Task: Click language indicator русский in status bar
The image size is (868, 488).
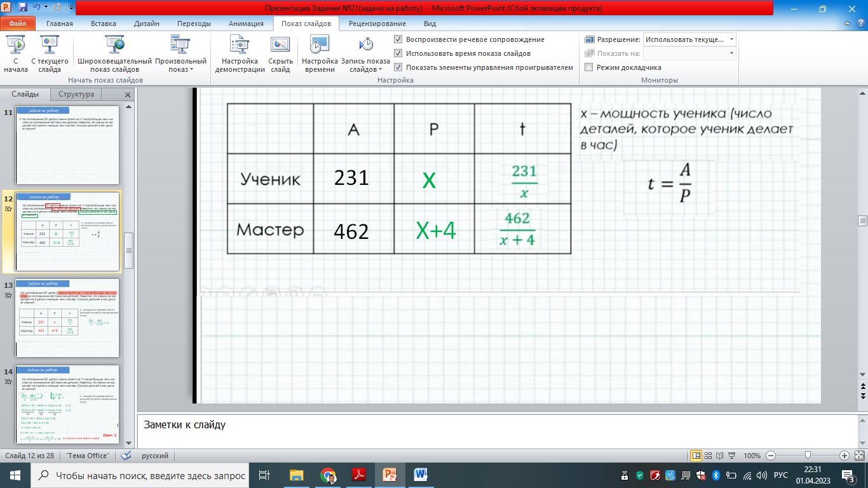Action: 154,456
